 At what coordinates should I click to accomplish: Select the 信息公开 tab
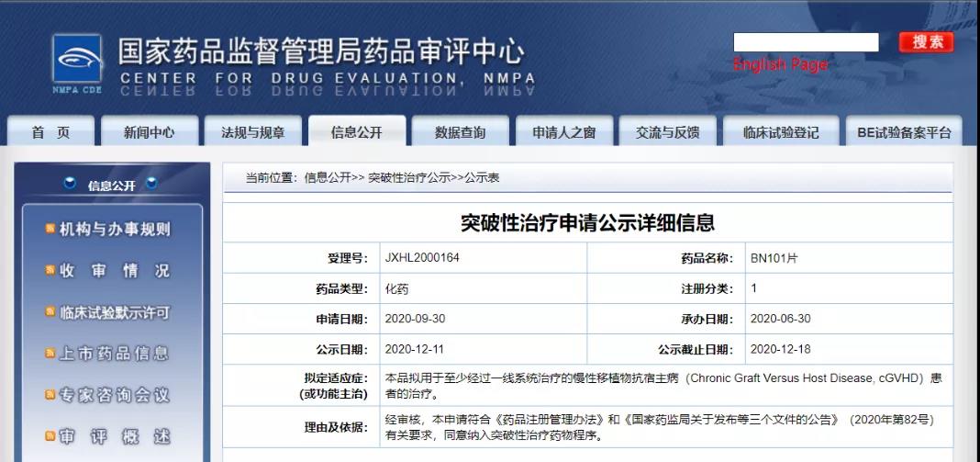coord(356,132)
